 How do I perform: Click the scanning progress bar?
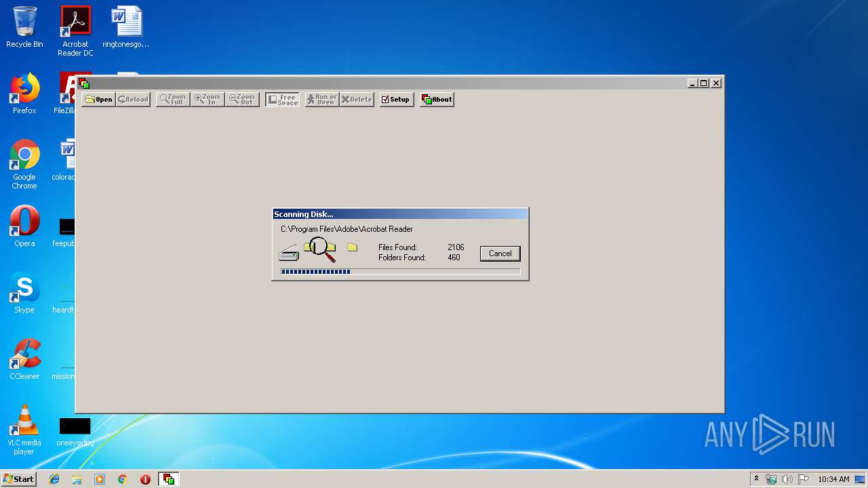coord(400,272)
